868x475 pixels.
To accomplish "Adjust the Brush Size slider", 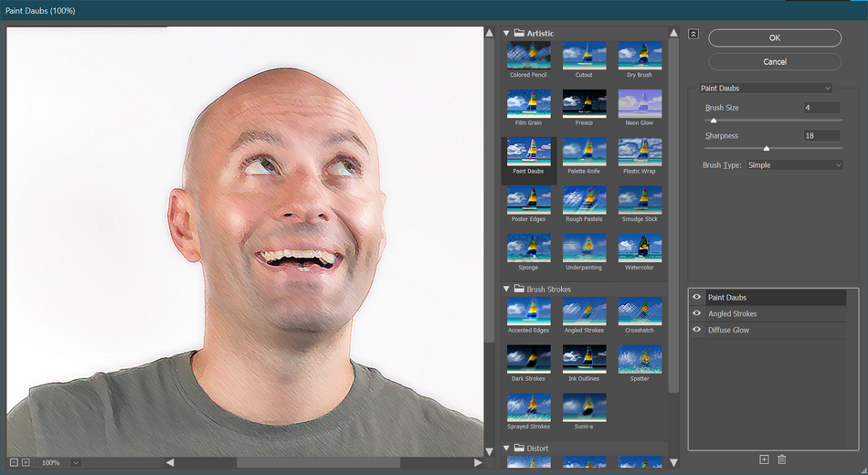I will pyautogui.click(x=714, y=121).
